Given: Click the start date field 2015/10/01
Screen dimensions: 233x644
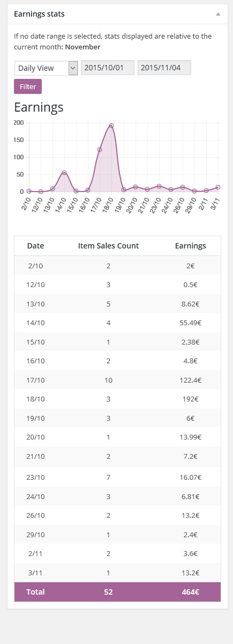Looking at the screenshot, I should pos(108,68).
